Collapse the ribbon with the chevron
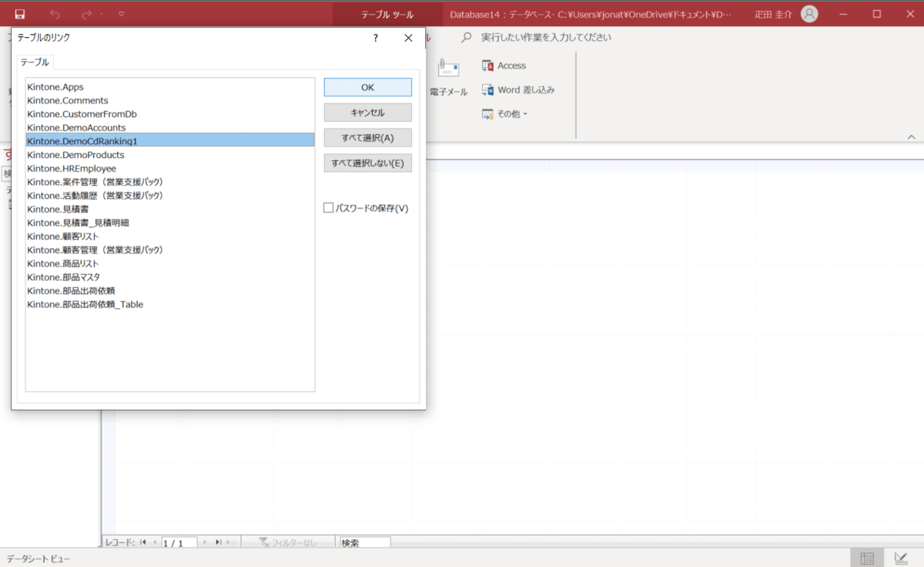This screenshot has height=567, width=924. pyautogui.click(x=912, y=137)
